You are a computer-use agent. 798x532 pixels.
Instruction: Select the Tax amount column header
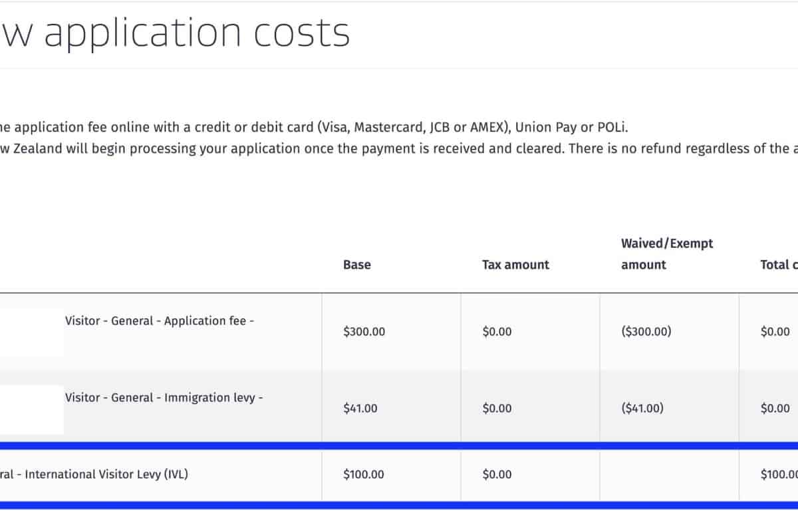click(515, 265)
